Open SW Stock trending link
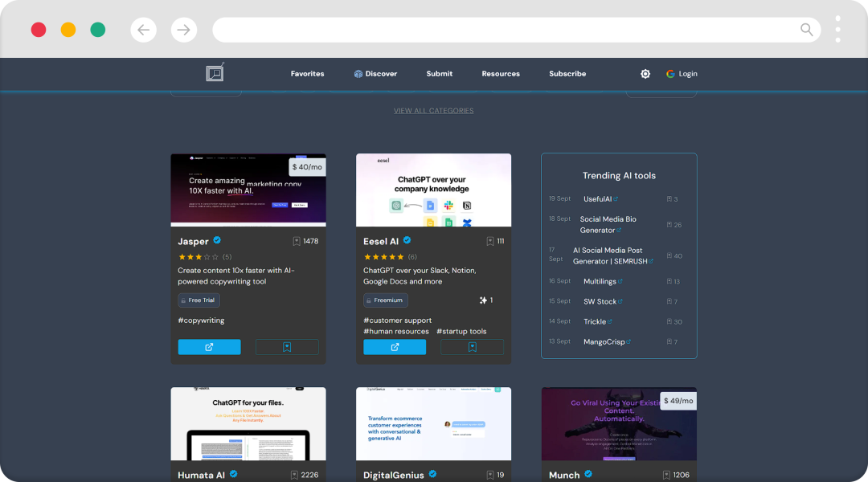The height and width of the screenshot is (482, 868). point(603,301)
